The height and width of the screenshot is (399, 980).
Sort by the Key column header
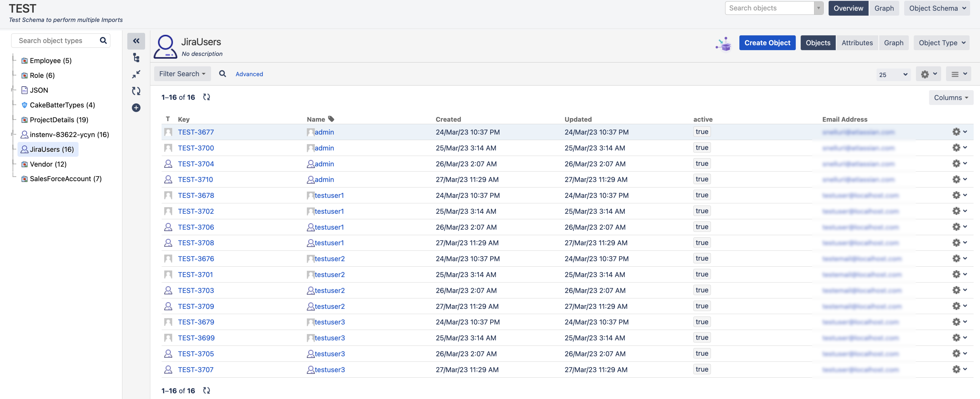pos(184,119)
